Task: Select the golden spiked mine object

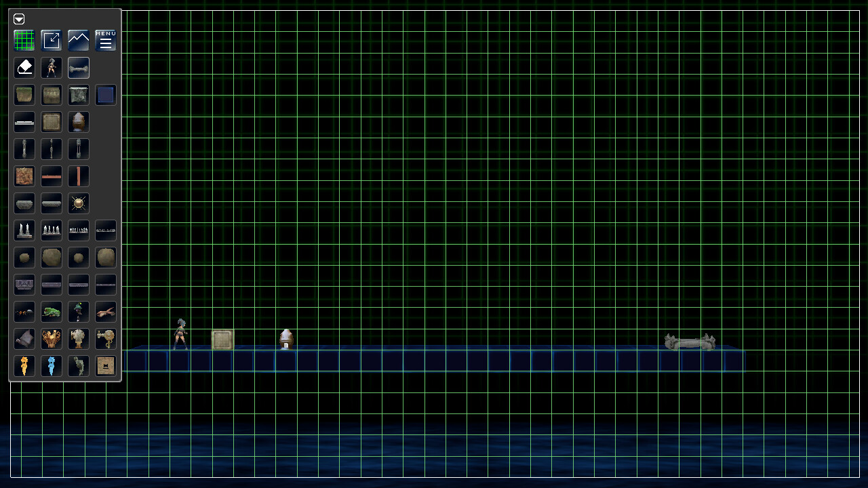Action: pos(78,203)
